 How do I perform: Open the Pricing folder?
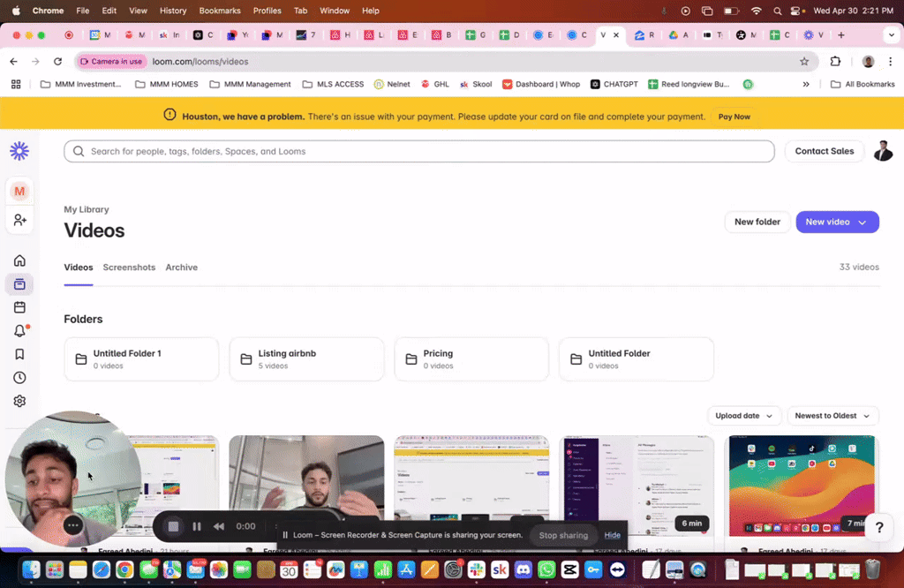[x=471, y=359]
